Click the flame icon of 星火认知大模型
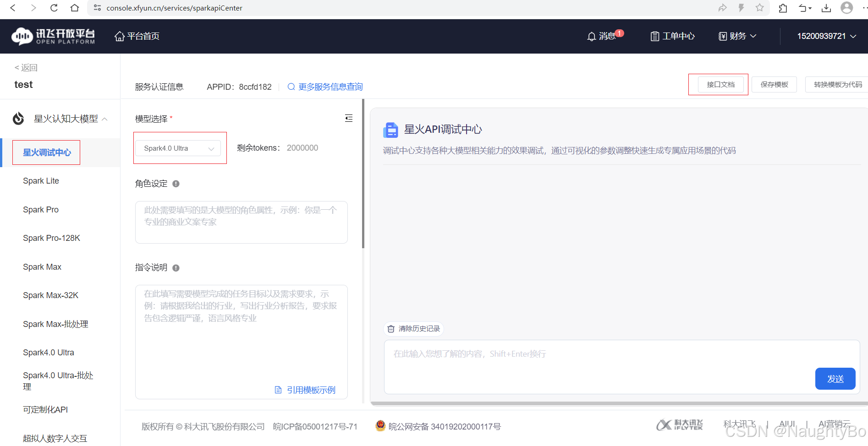The width and height of the screenshot is (868, 446). (x=18, y=119)
